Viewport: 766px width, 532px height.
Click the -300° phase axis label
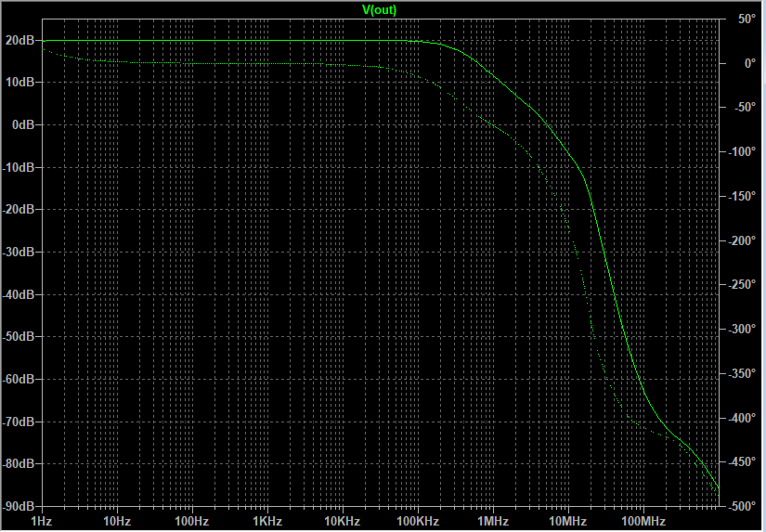click(x=743, y=330)
